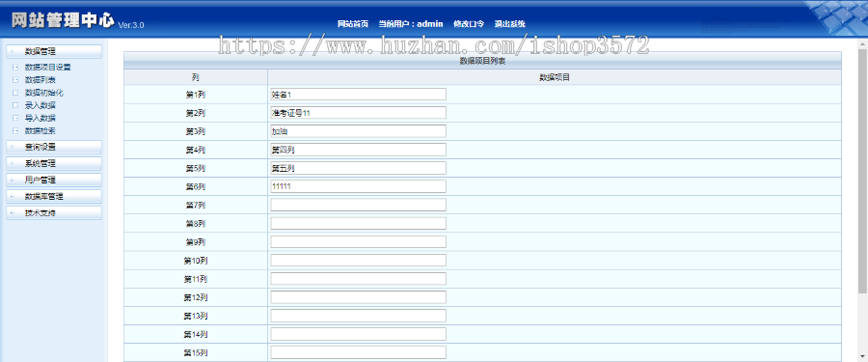Screen dimensions: 868x362
Task: Expand the 数据库管理 menu section
Action: [x=54, y=196]
